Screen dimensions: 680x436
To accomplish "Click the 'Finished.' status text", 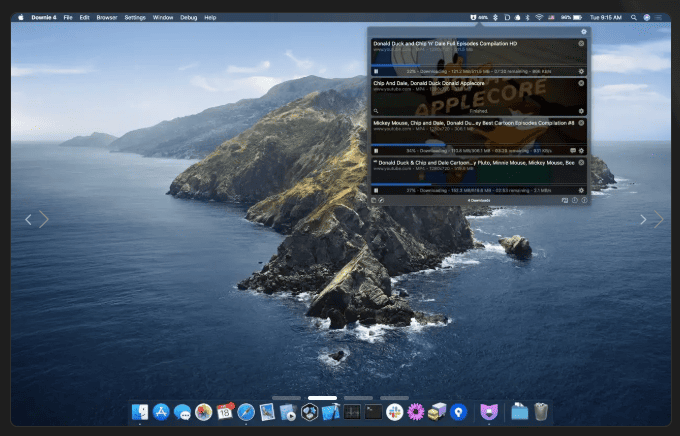I will tap(479, 111).
